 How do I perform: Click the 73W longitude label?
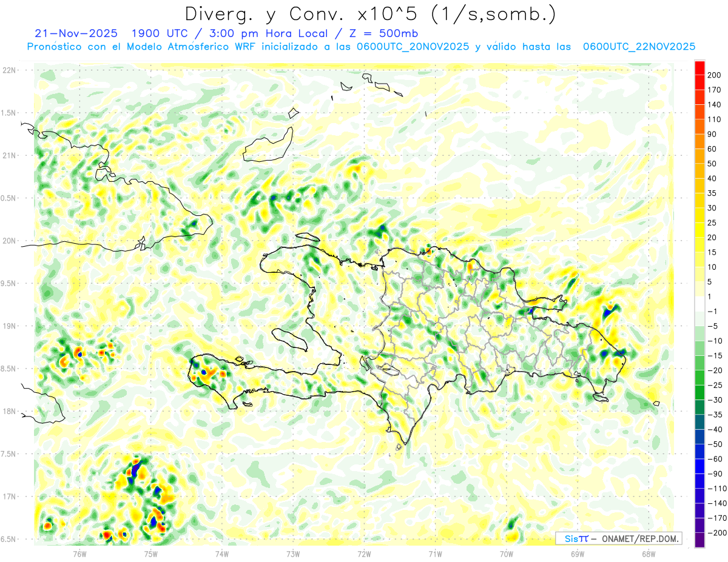click(x=293, y=554)
